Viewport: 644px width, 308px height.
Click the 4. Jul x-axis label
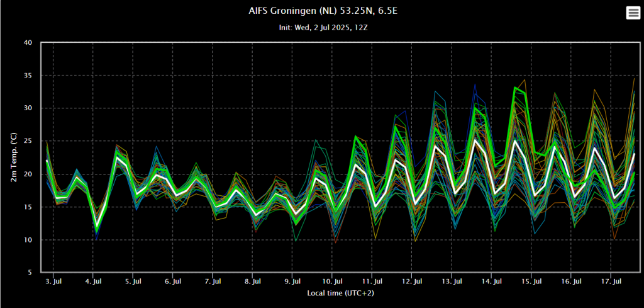pos(93,282)
